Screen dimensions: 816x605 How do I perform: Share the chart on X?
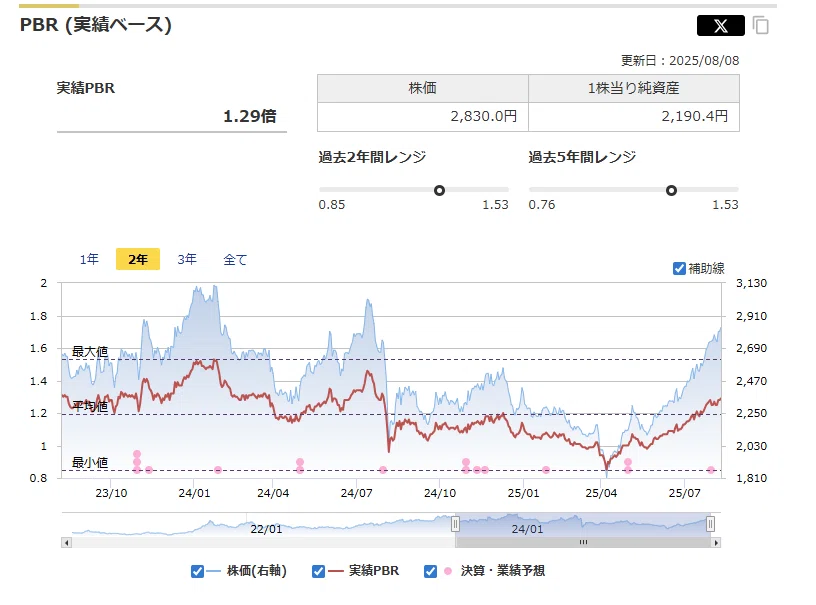click(x=720, y=25)
